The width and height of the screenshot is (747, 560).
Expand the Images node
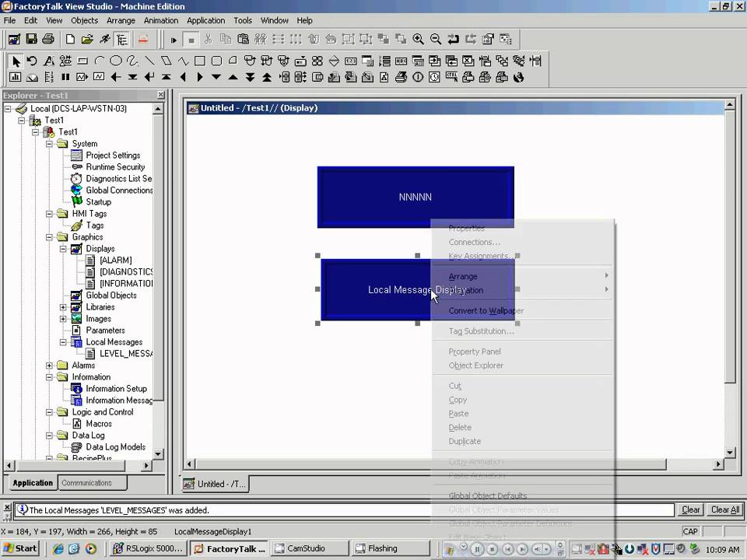point(63,319)
